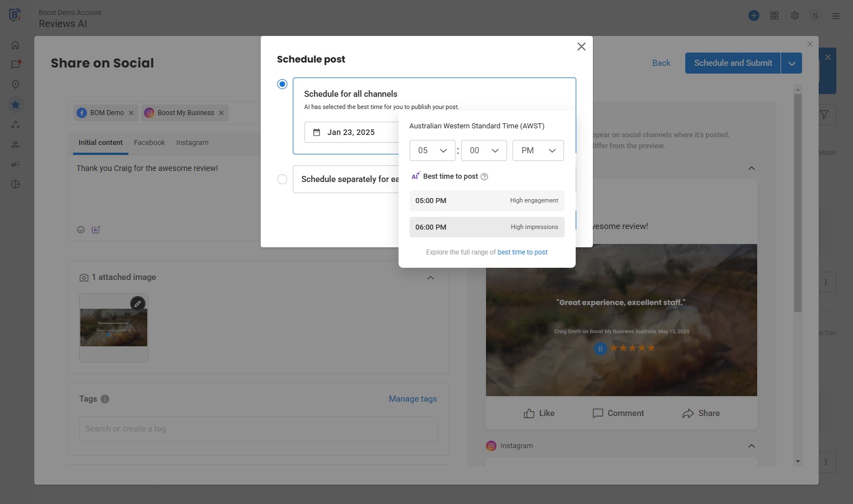Close the Schedule post dialog
Screen dimensions: 853x504
581,47
